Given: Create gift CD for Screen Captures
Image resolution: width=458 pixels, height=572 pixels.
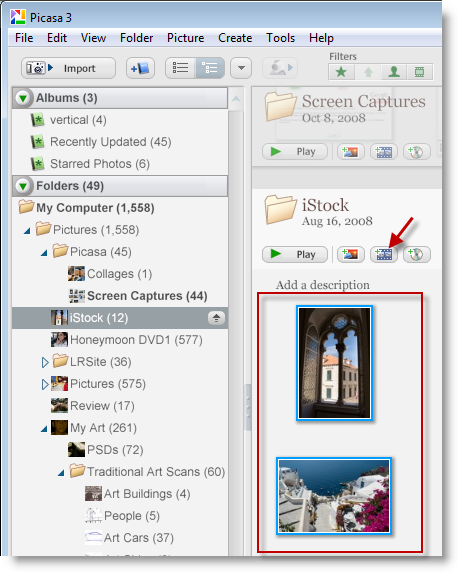Looking at the screenshot, I should (417, 151).
